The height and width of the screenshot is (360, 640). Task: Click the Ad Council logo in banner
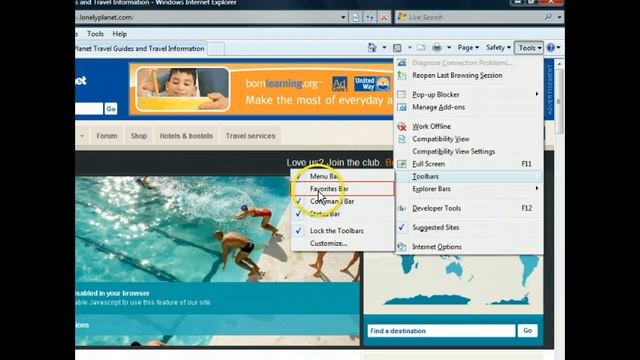point(340,84)
